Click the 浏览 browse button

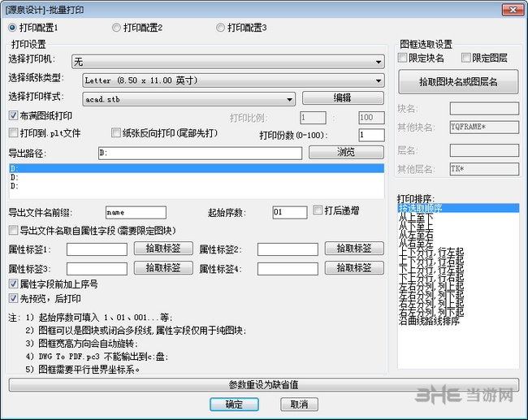point(346,152)
